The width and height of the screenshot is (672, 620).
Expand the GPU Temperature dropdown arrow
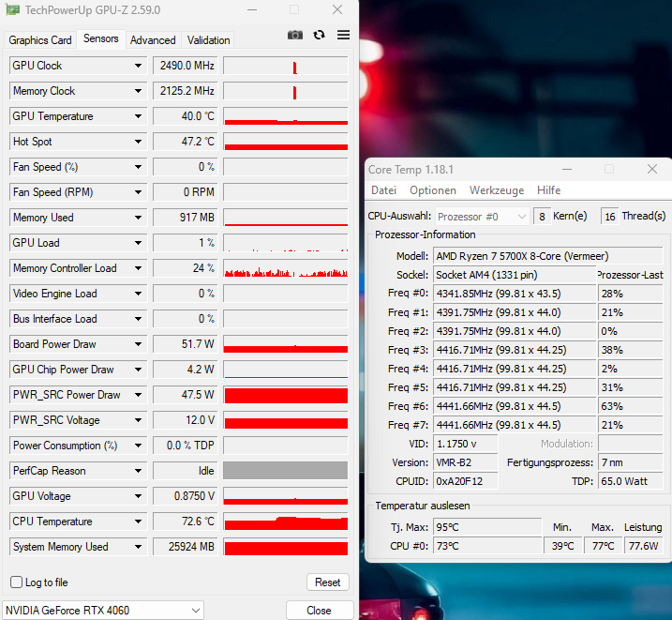138,116
